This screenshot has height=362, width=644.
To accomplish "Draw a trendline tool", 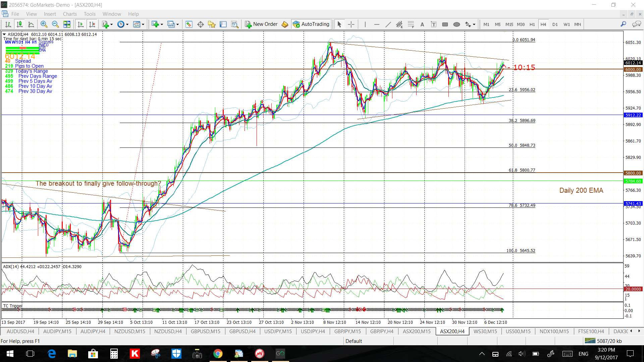I will 388,24.
